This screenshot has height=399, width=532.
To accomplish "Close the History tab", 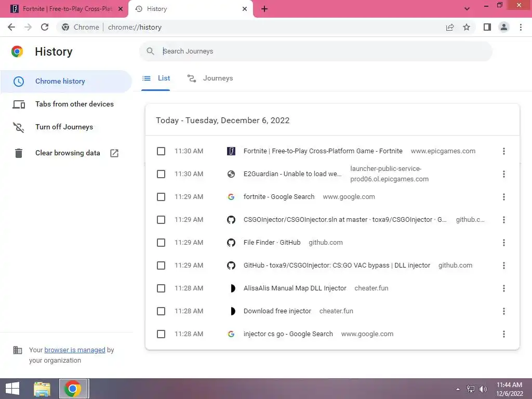I will click(x=245, y=9).
